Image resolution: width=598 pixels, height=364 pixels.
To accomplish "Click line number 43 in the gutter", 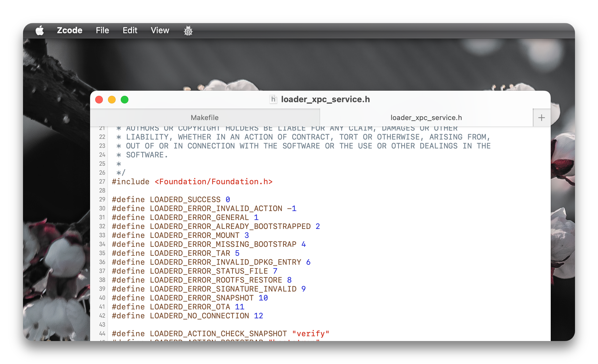I will pos(102,325).
